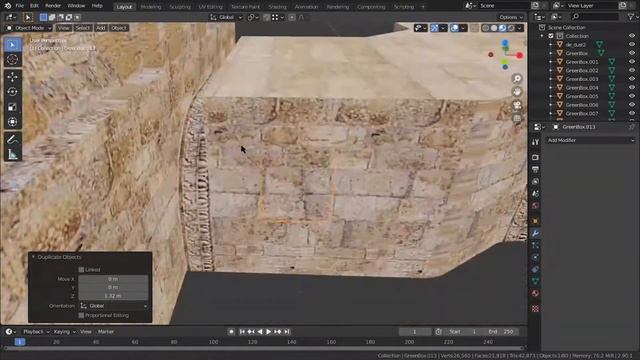Screen dimensions: 640x360
Task: Switch orthographic/perspective grid icon
Action: point(517,118)
